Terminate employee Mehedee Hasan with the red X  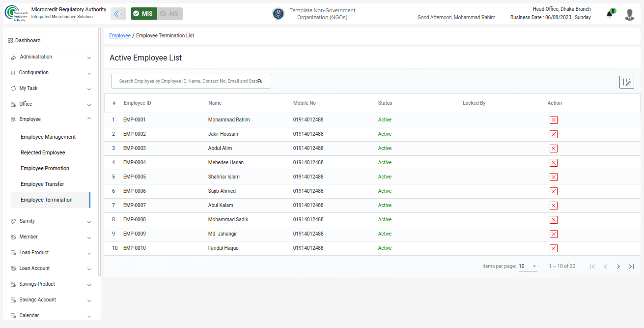554,163
